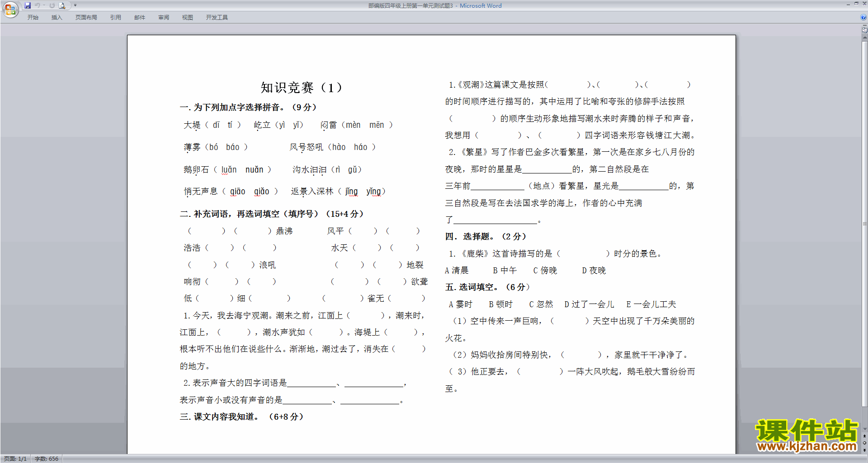Screen dimensions: 868x463
Task: Open the 视图 ribbon tab
Action: [187, 18]
